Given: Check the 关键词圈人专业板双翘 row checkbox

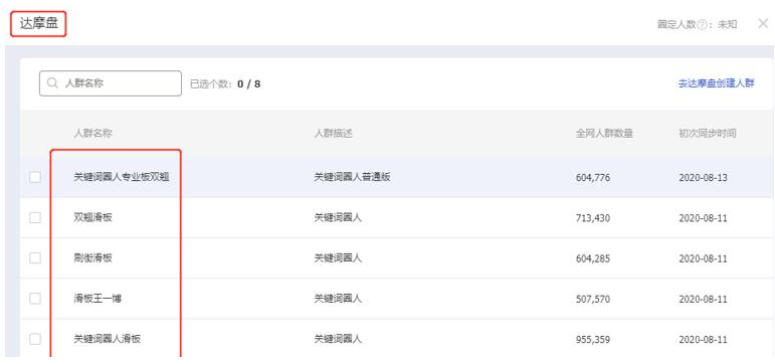Looking at the screenshot, I should [35, 177].
